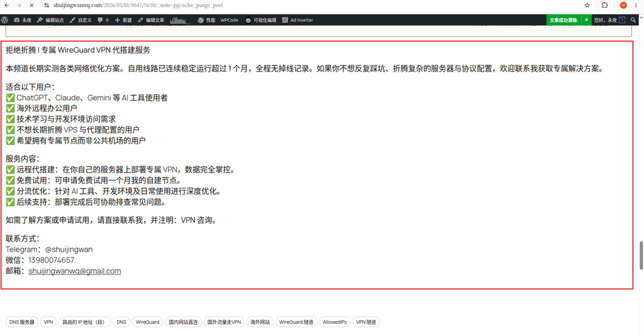Open the browser extensions menu
This screenshot has height=336, width=644.
click(x=604, y=5)
